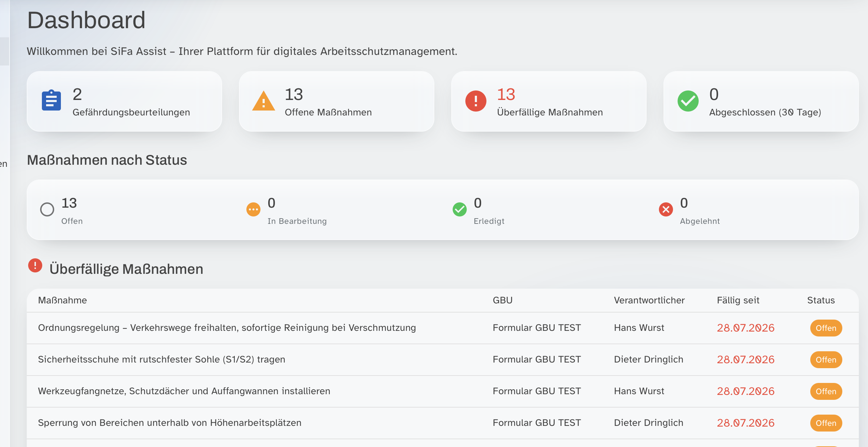Open Ordnungsregelung – Verkehrswege freihalten measure
868x447 pixels.
[227, 328]
